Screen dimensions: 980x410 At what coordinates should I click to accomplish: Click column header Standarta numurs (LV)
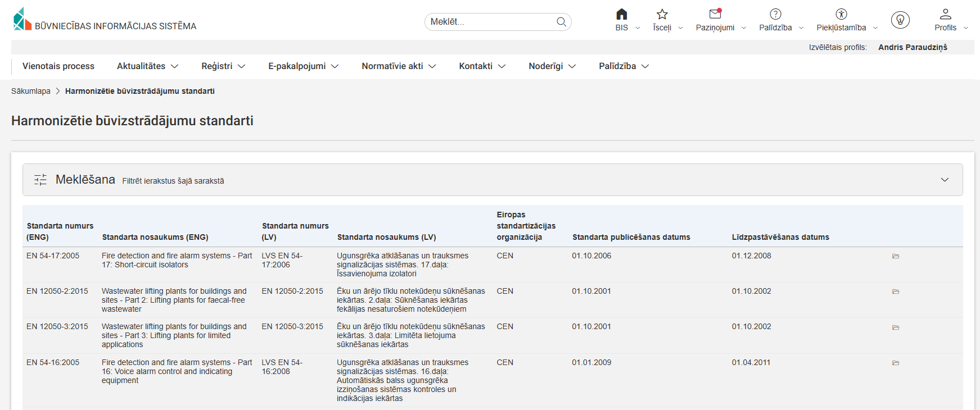click(295, 231)
